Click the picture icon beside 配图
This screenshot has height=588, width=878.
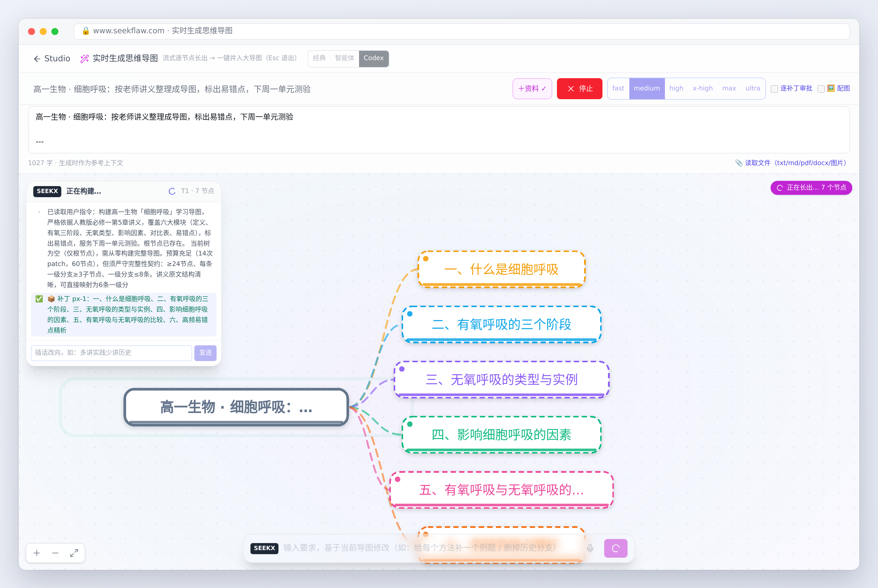click(x=831, y=88)
